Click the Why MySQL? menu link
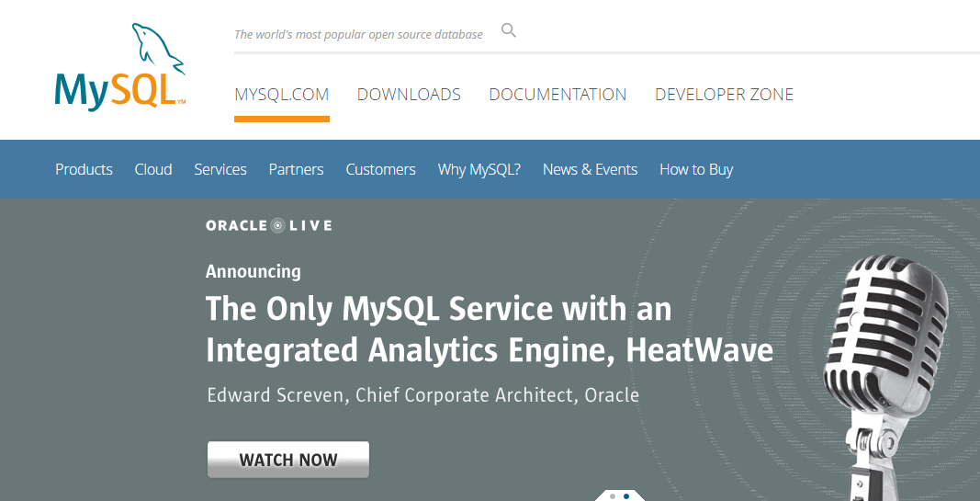The width and height of the screenshot is (980, 501). [479, 169]
